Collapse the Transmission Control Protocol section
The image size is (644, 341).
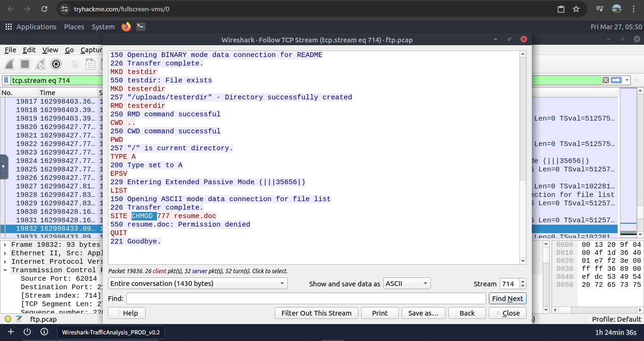5,270
